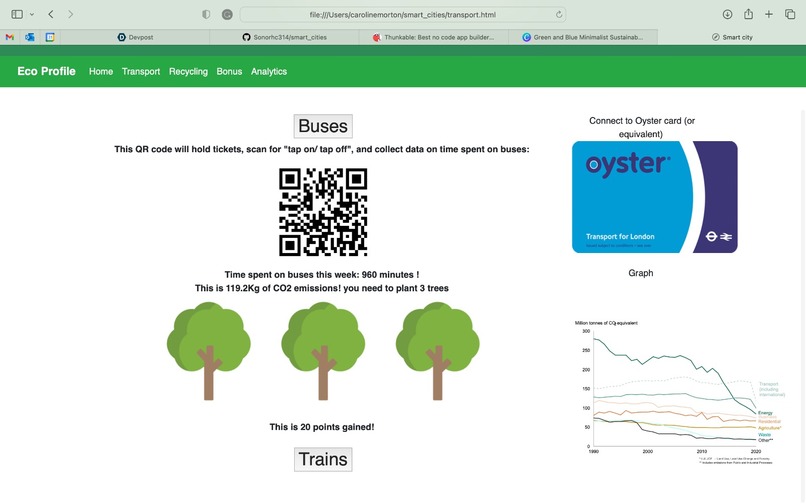Open the privacy shield report icon
The image size is (806, 504).
(x=206, y=14)
